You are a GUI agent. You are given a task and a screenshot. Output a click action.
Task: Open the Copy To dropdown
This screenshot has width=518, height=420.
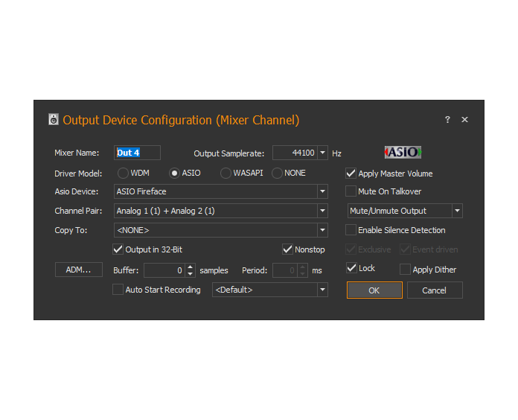(323, 230)
